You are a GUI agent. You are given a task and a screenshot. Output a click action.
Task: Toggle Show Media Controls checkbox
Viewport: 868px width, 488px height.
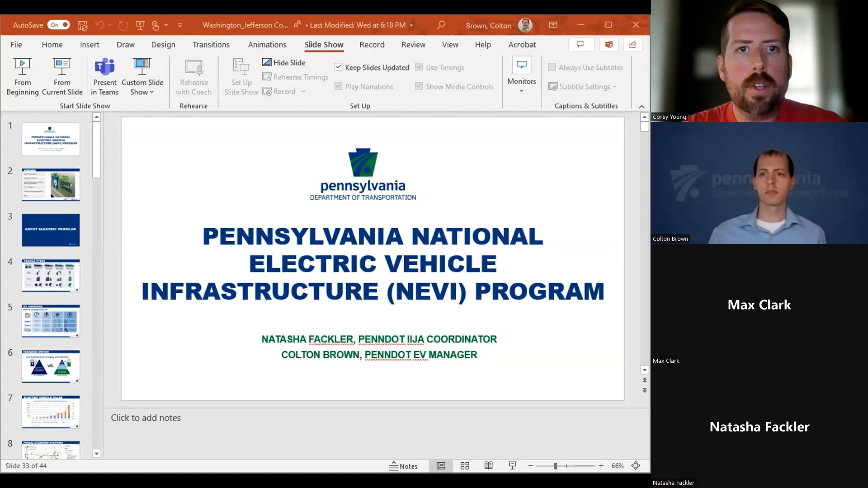419,86
